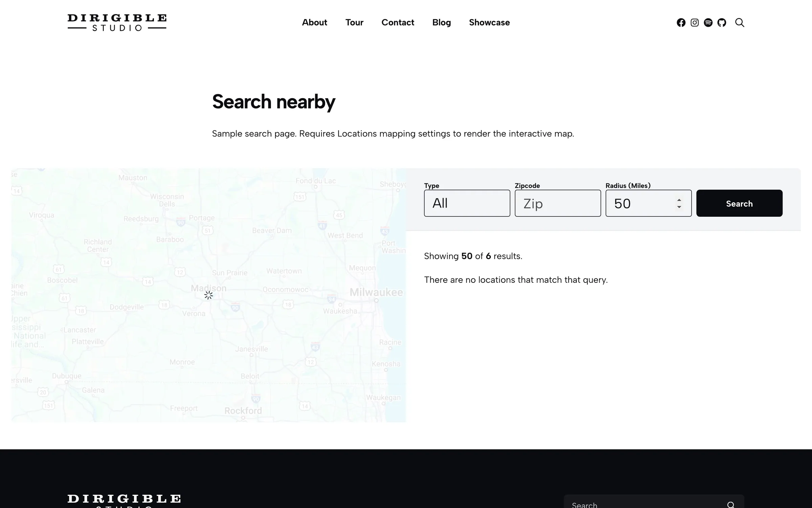Click Rockford on the map
812x508 pixels.
(x=243, y=410)
